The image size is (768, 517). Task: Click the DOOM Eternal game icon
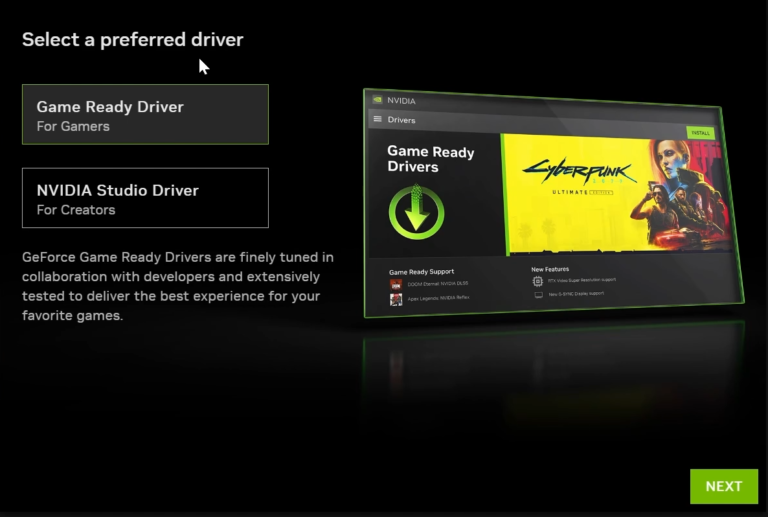396,284
